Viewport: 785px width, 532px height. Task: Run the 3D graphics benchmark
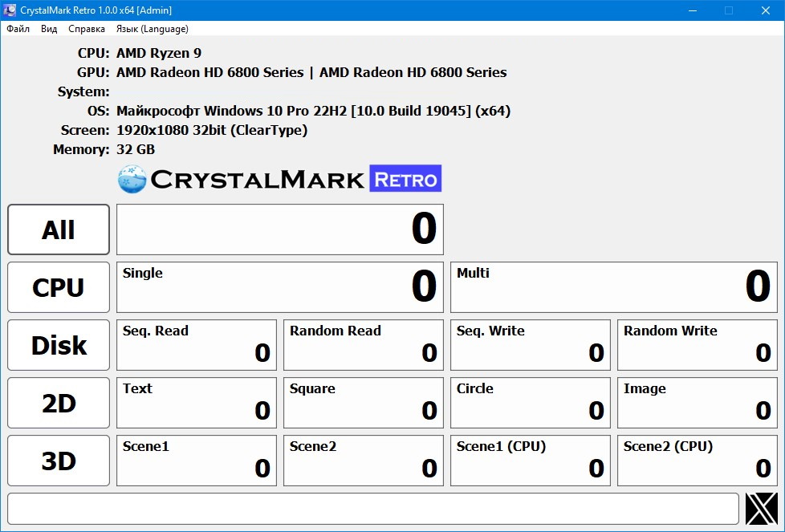point(58,461)
